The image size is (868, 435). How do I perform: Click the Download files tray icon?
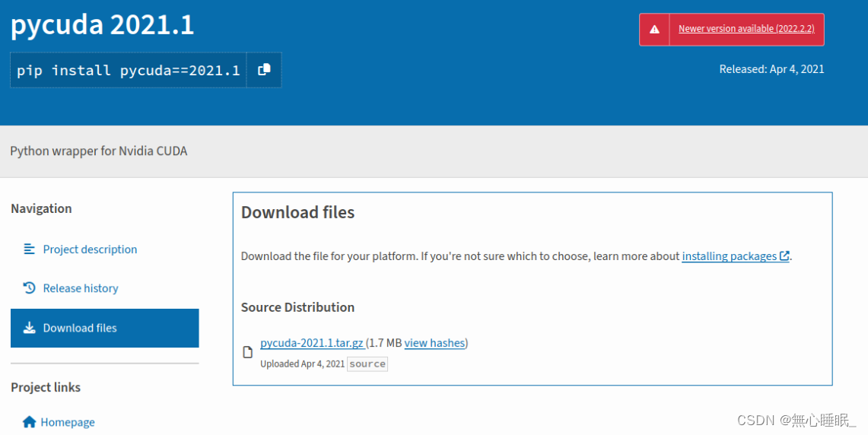[x=30, y=328]
